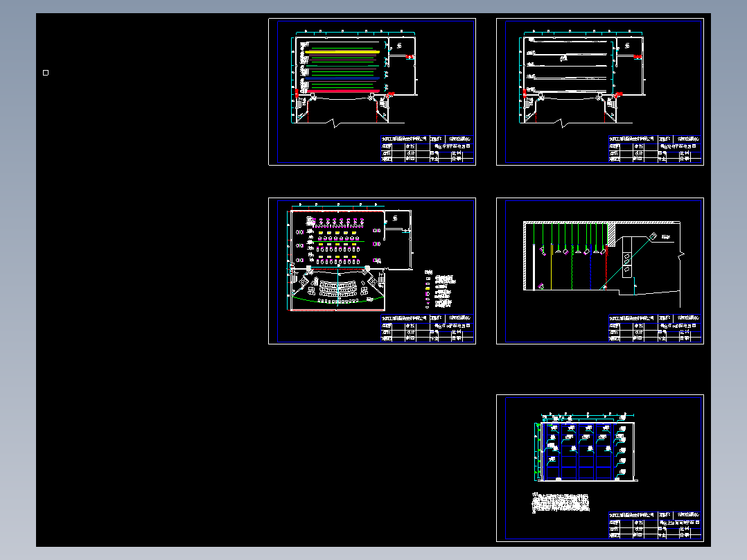747x560 pixels.
Task: Click the yellow bar in the colored stage plan
Action: 342,52
